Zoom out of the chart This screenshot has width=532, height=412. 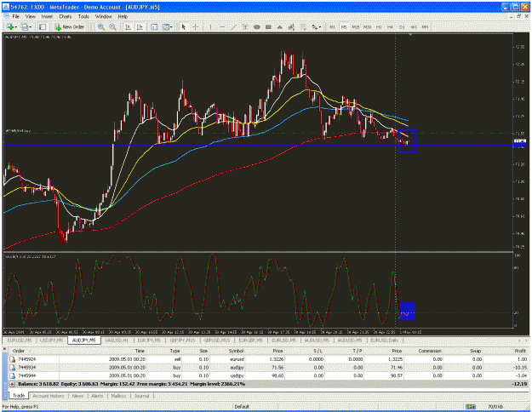click(112, 26)
